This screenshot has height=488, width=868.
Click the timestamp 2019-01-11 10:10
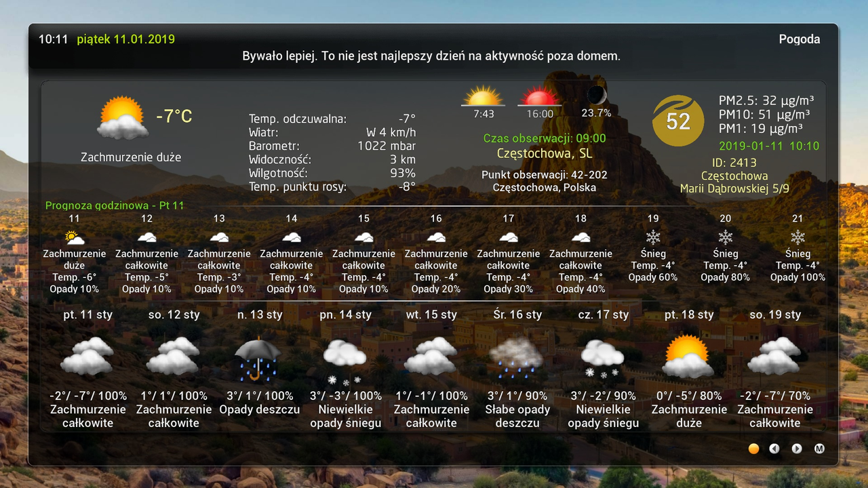(x=769, y=146)
